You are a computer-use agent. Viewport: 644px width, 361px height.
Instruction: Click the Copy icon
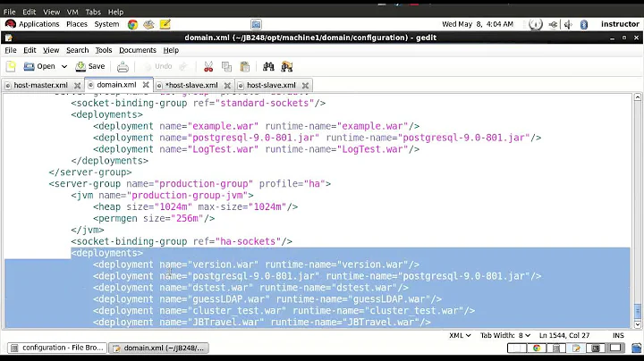226,66
